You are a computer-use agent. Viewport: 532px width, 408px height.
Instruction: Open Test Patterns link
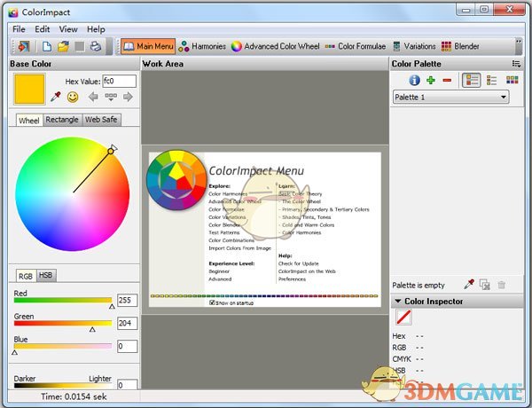(224, 232)
